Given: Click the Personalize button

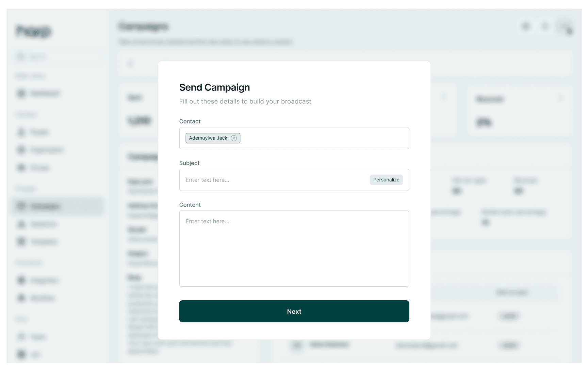Looking at the screenshot, I should click(x=386, y=180).
